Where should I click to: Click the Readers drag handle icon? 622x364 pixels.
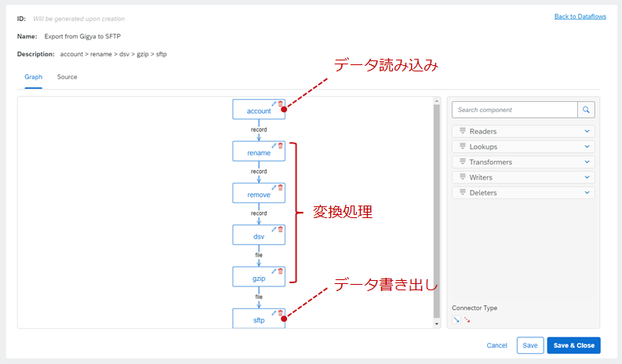coord(463,131)
